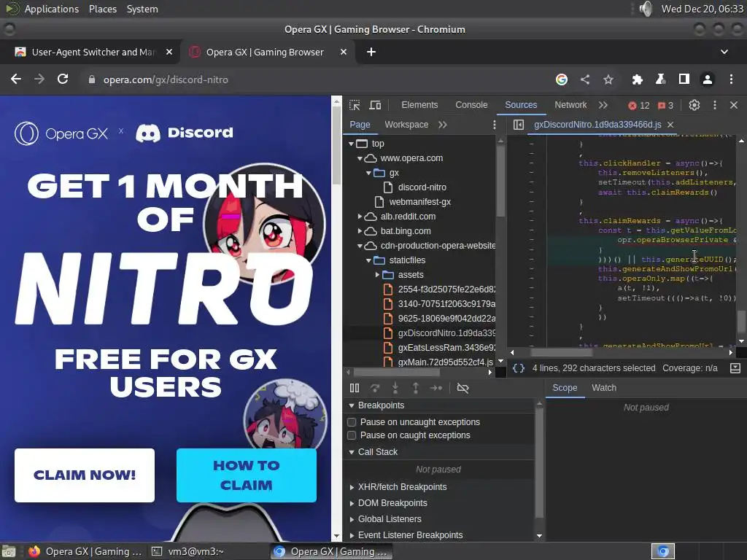
Task: Collapse the gx folder
Action: coord(368,173)
